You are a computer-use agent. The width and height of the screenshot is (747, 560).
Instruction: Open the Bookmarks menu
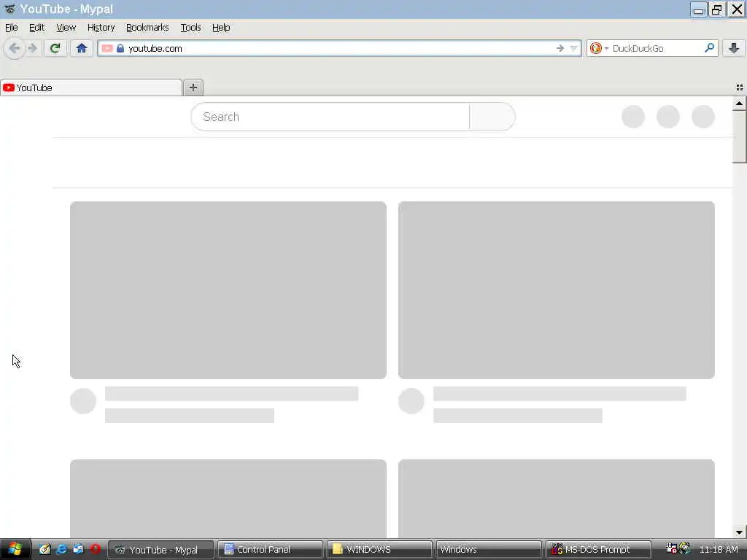[x=147, y=28]
